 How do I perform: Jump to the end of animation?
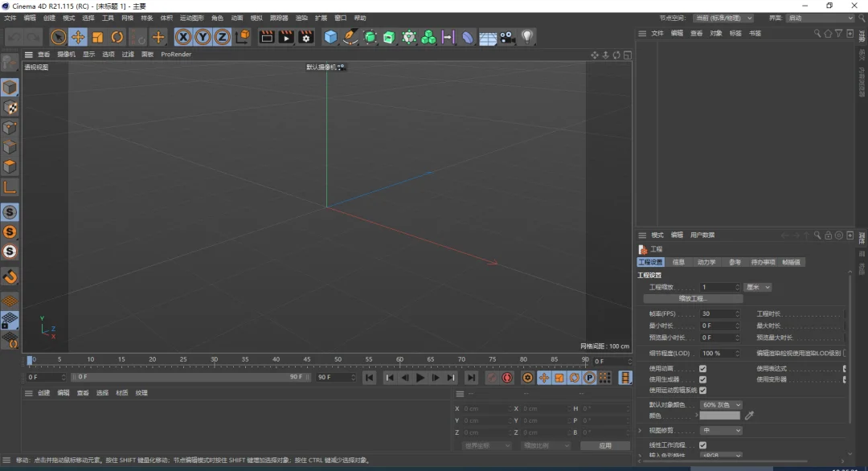click(471, 378)
